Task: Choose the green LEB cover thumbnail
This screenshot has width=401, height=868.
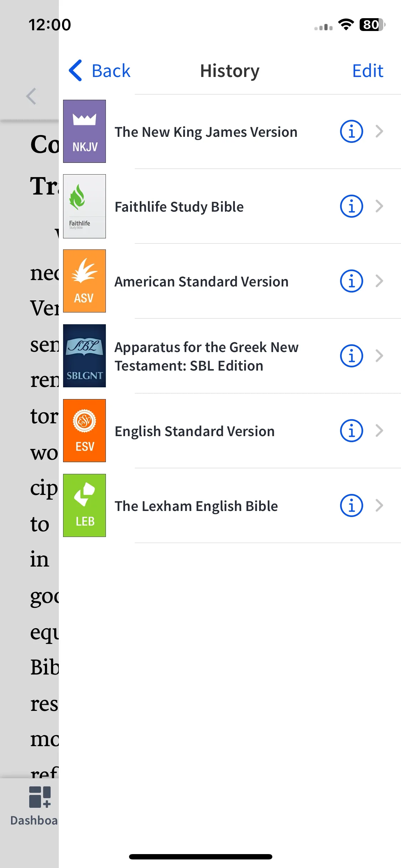Action: point(84,506)
